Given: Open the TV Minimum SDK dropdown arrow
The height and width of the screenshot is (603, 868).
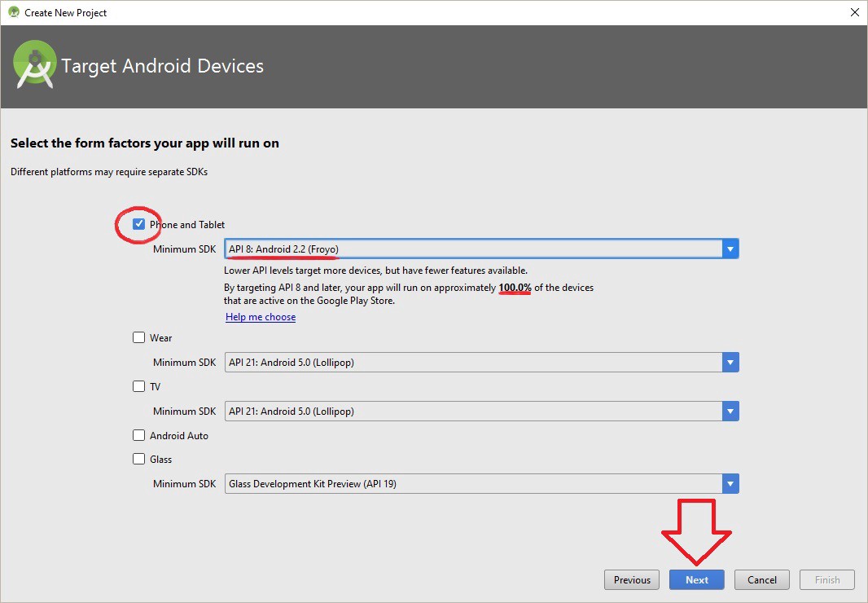Looking at the screenshot, I should [730, 412].
